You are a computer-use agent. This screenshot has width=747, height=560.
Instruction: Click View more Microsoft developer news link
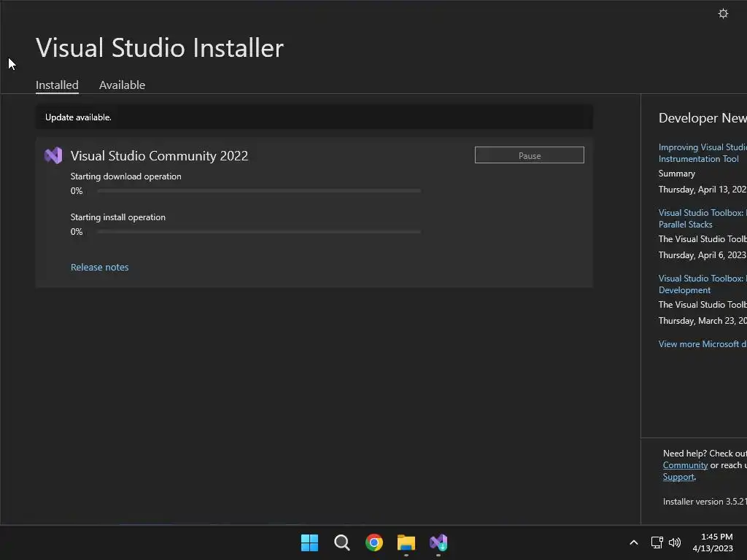coord(703,344)
